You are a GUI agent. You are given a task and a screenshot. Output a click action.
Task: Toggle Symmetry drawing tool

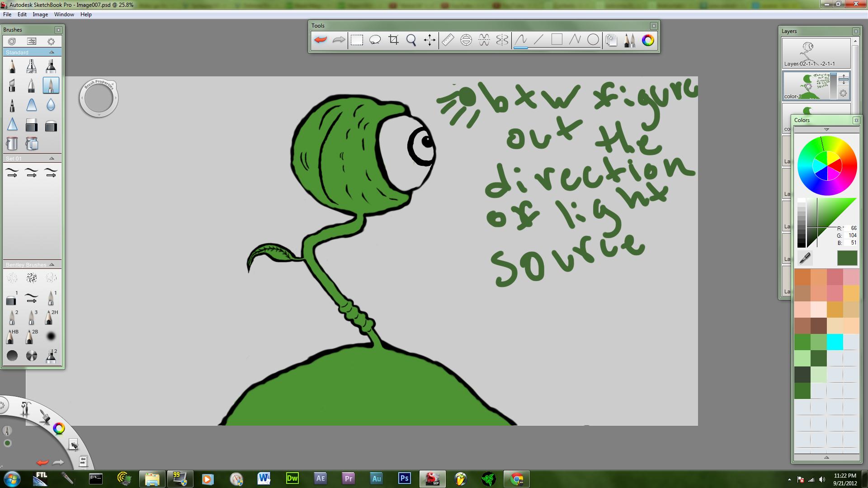point(502,40)
